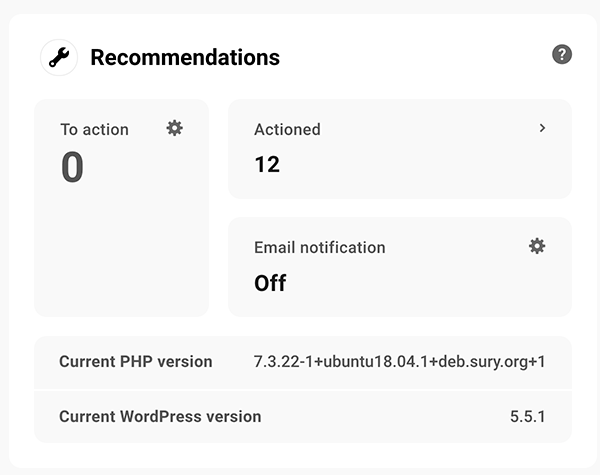Select the Email notification label
The image size is (600, 475).
click(319, 247)
